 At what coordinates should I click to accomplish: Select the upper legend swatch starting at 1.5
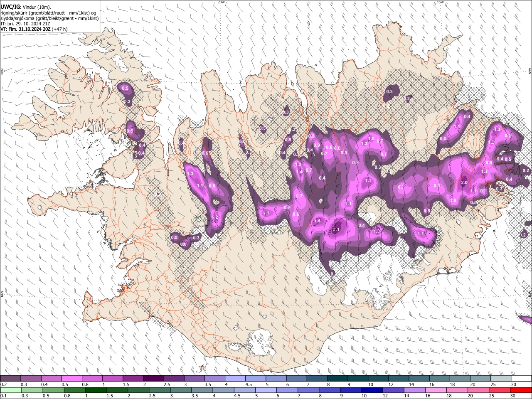[133, 379]
